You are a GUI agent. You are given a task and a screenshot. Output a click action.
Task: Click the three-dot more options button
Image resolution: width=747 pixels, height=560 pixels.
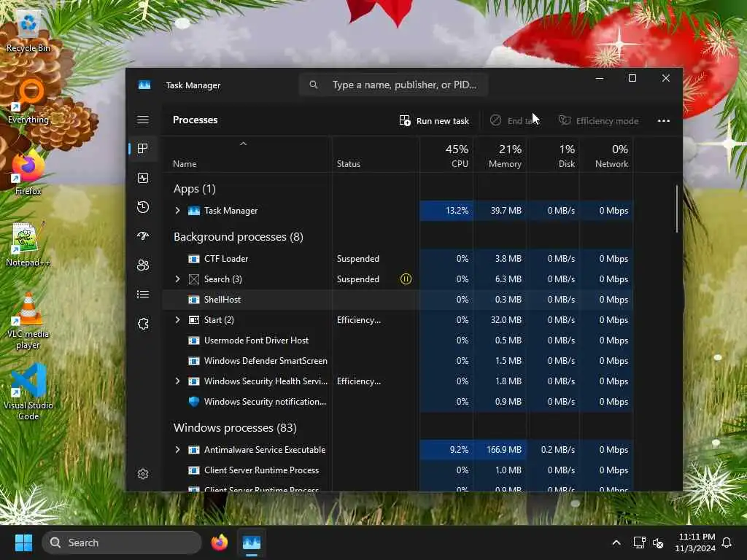pyautogui.click(x=664, y=121)
